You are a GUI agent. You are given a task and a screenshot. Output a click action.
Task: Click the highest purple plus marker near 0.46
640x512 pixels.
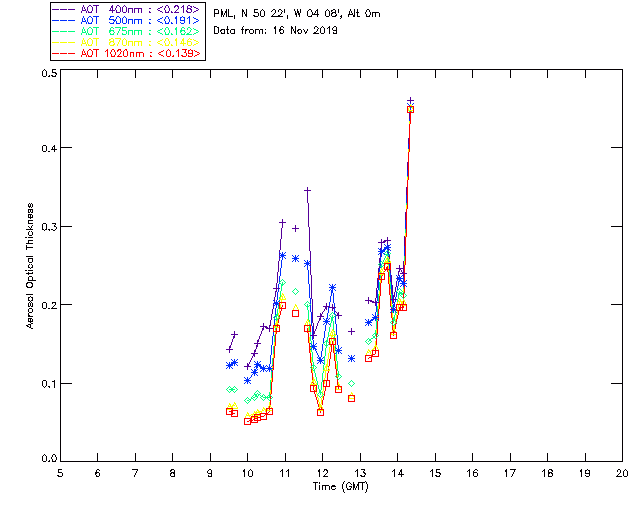pyautogui.click(x=411, y=100)
